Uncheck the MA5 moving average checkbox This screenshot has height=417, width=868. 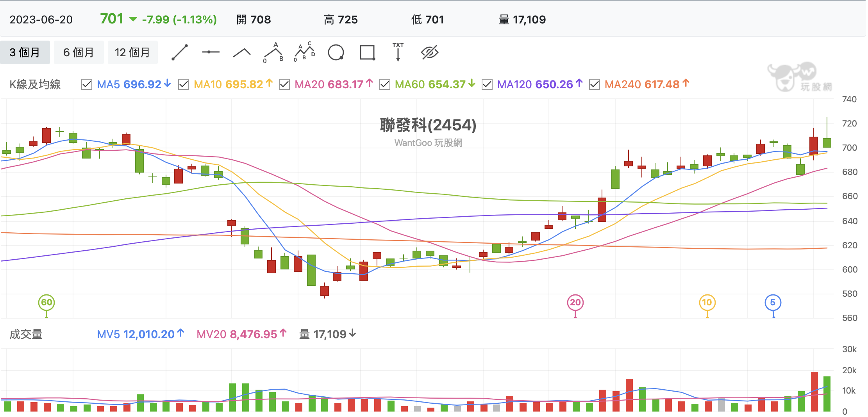87,84
